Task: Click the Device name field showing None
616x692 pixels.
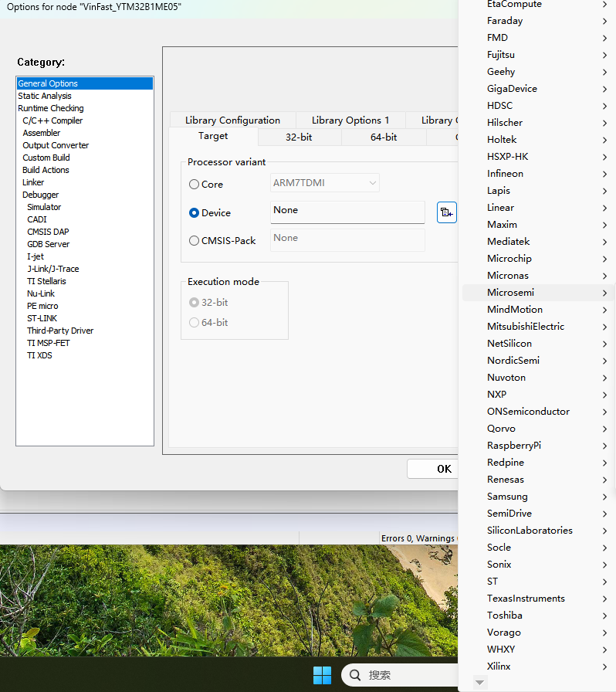Action: (347, 212)
